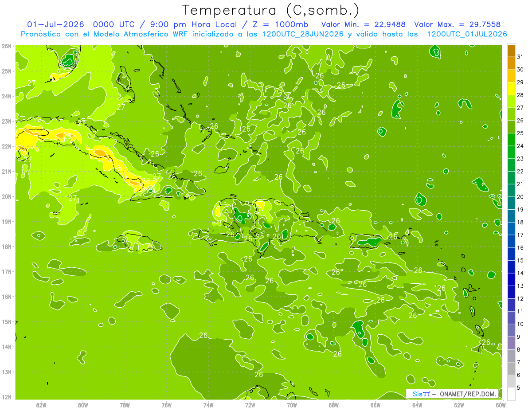Click the 76W longitude label

[x=167, y=405]
